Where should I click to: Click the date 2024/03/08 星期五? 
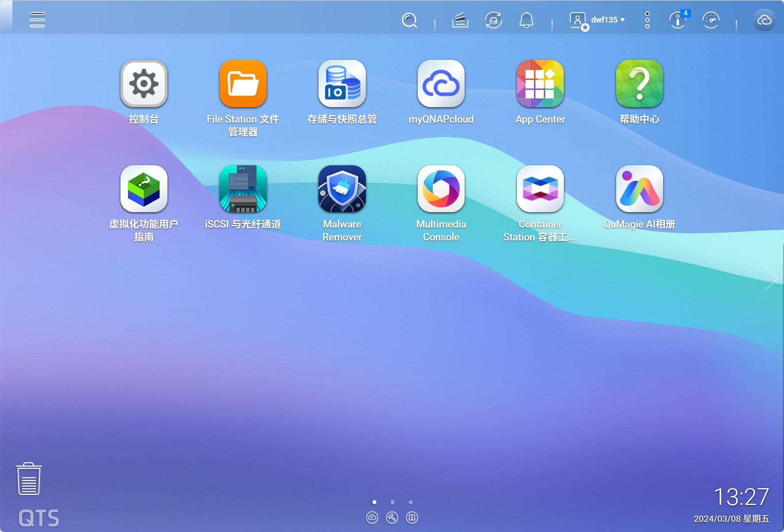point(731,519)
